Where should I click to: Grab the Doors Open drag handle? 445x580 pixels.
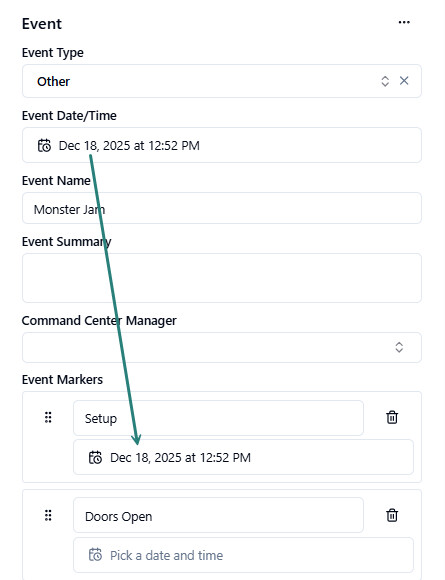point(48,515)
